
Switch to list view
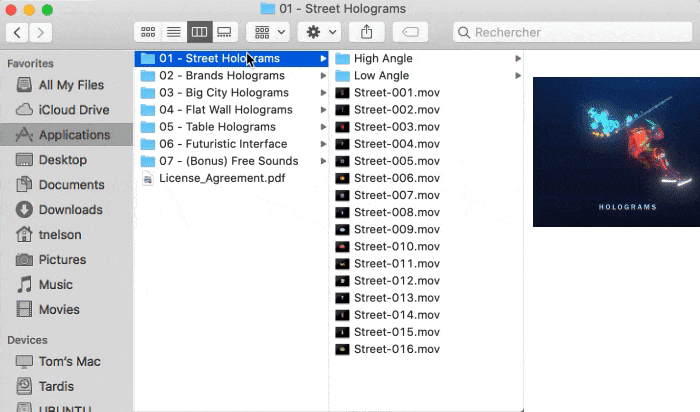pos(174,32)
